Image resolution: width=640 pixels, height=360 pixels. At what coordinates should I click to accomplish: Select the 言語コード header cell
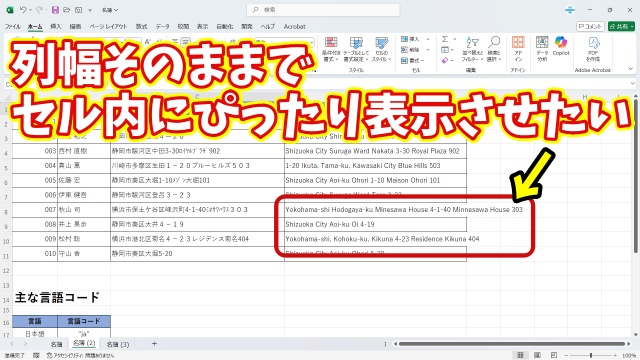coord(84,321)
